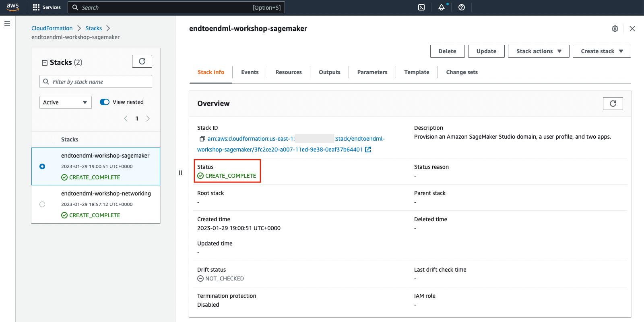Collapse the Stacks (2) header

pos(45,62)
